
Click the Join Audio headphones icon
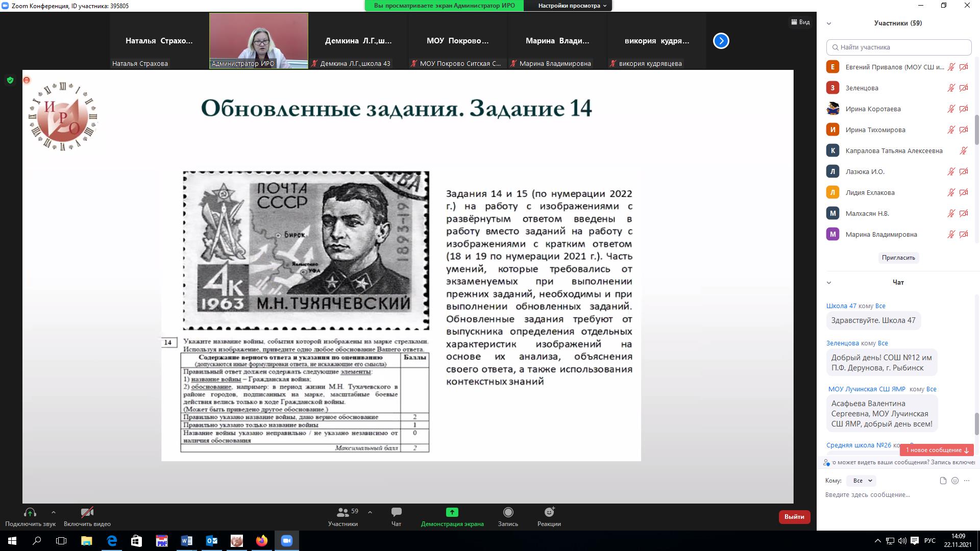[x=30, y=512]
